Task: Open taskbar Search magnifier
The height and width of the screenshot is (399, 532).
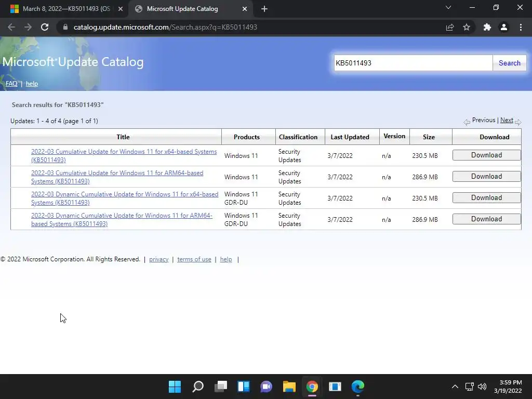Action: [198, 387]
